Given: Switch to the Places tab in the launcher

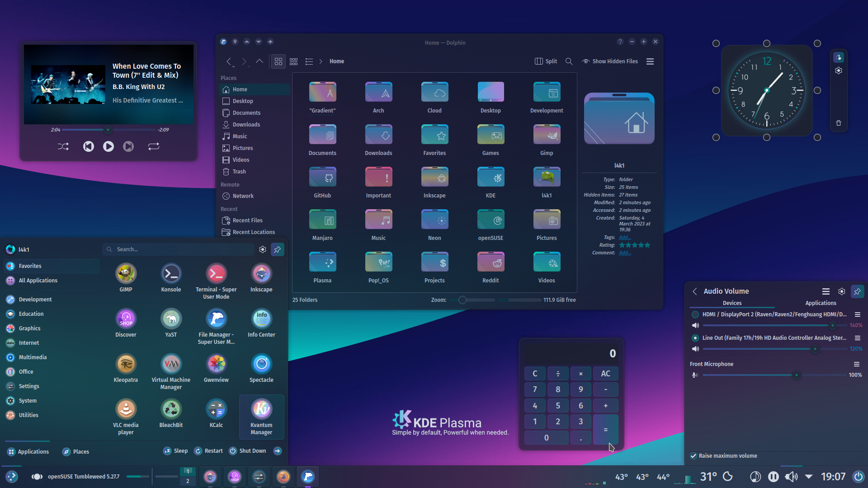Looking at the screenshot, I should point(75,451).
